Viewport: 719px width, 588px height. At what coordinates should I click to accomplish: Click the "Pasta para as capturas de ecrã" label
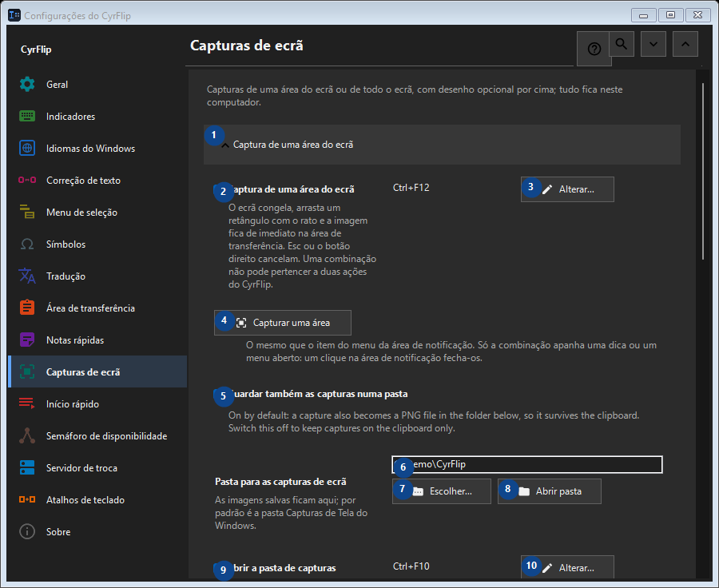pyautogui.click(x=280, y=482)
